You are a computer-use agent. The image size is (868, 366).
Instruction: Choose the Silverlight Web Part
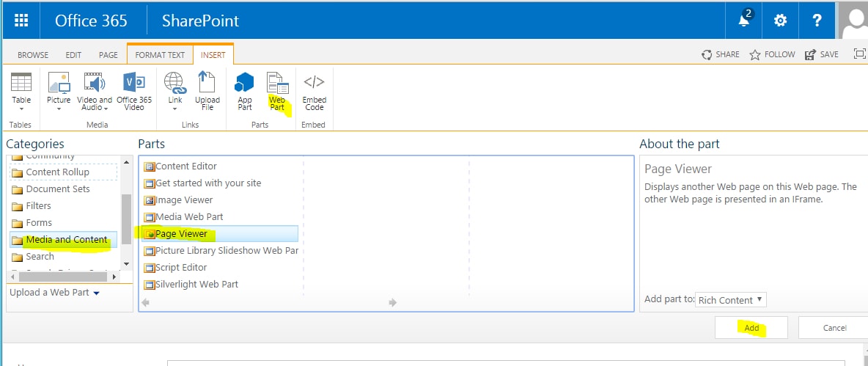tap(191, 284)
